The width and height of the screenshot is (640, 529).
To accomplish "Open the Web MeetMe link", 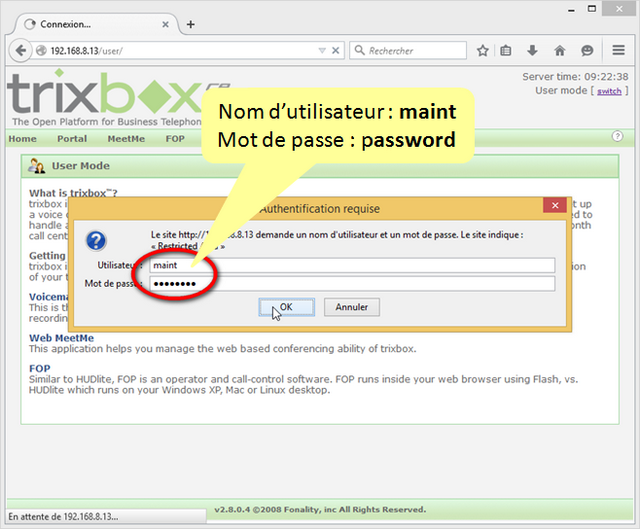I will 61,338.
